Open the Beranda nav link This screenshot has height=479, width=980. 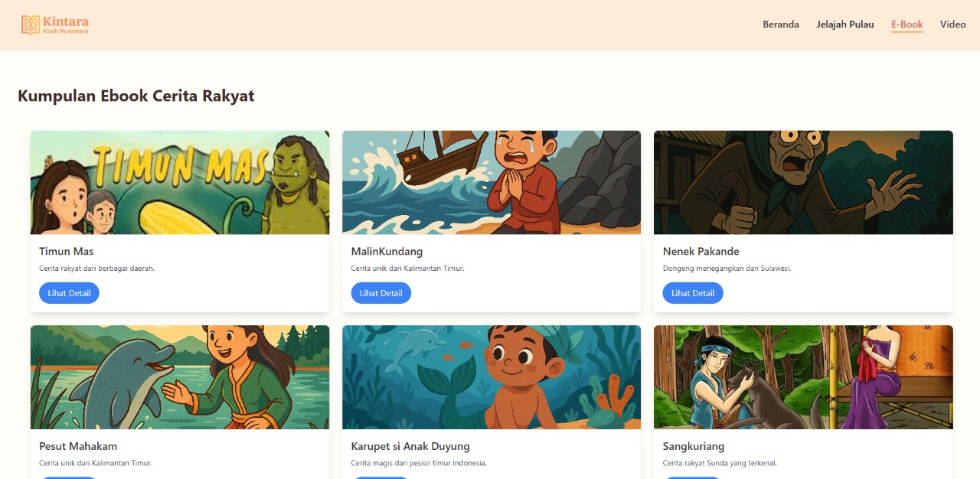coord(781,24)
